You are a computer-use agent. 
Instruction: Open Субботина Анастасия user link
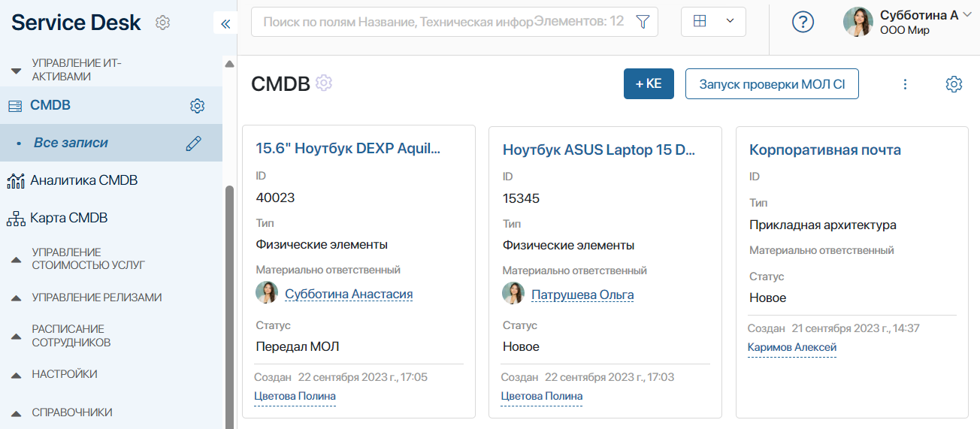(349, 294)
